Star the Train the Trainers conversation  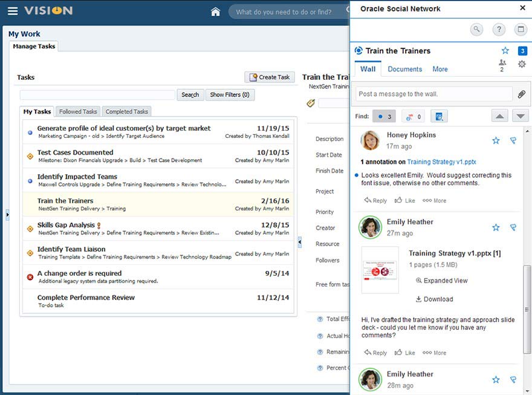(x=505, y=51)
